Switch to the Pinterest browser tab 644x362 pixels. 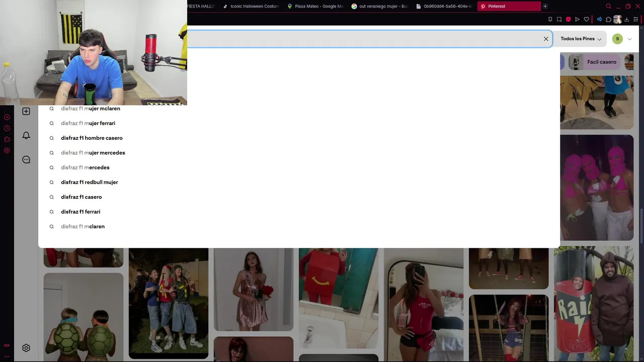(508, 6)
